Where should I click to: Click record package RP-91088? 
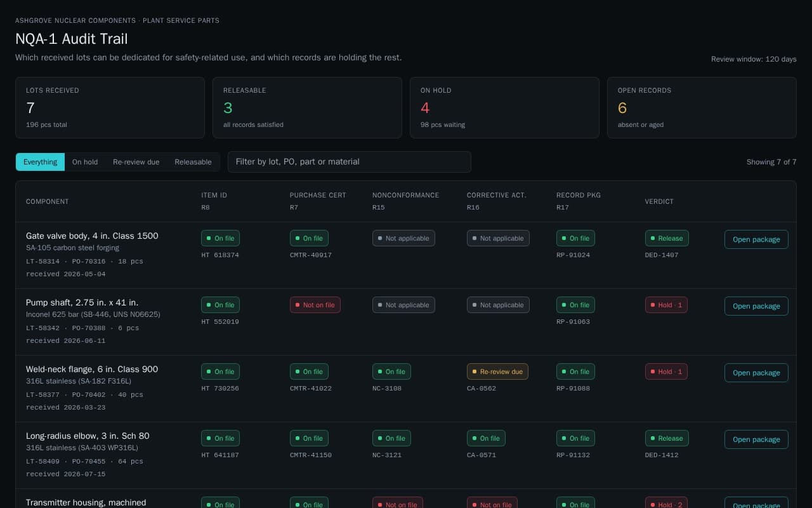click(573, 388)
